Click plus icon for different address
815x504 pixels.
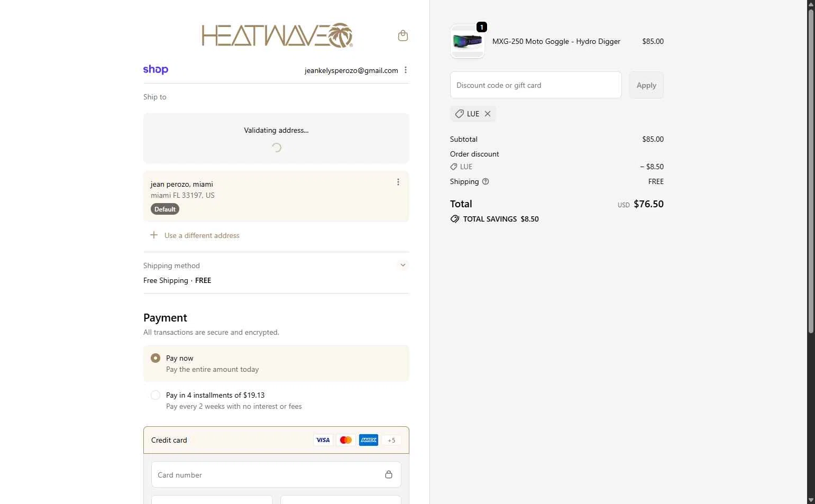(x=154, y=235)
